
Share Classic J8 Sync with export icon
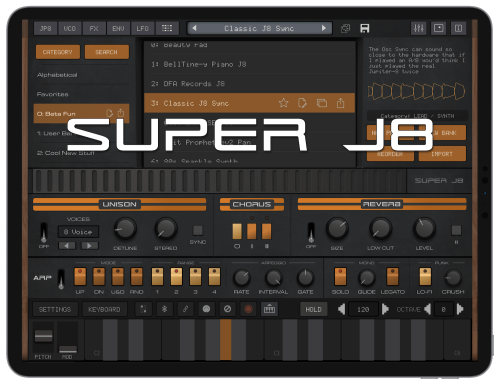340,103
